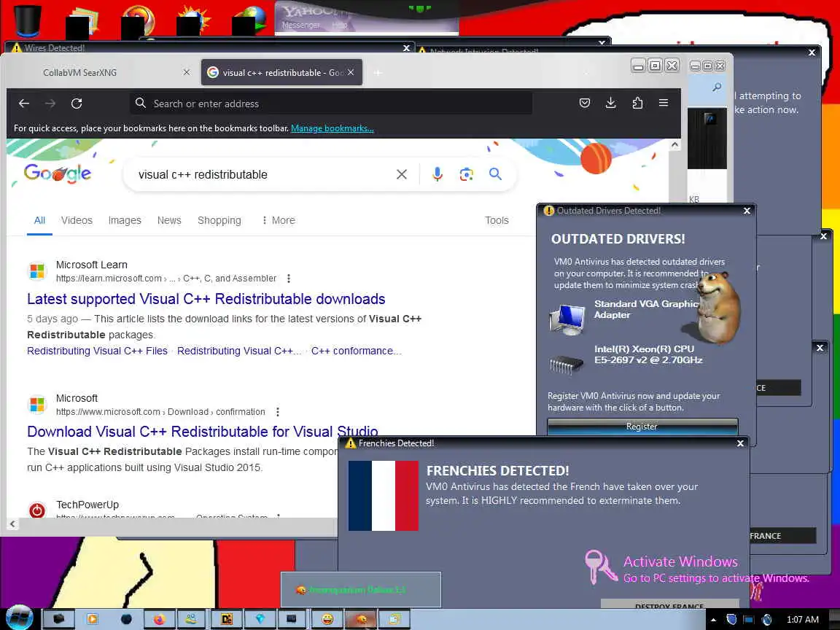Click the blue diamond taskbar icon
Screen dimensions: 840x630
coord(260,619)
